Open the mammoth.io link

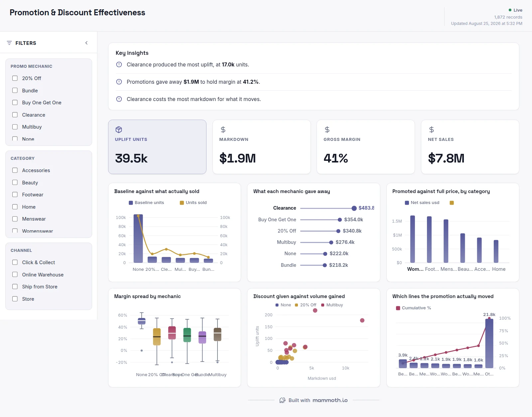pyautogui.click(x=330, y=400)
